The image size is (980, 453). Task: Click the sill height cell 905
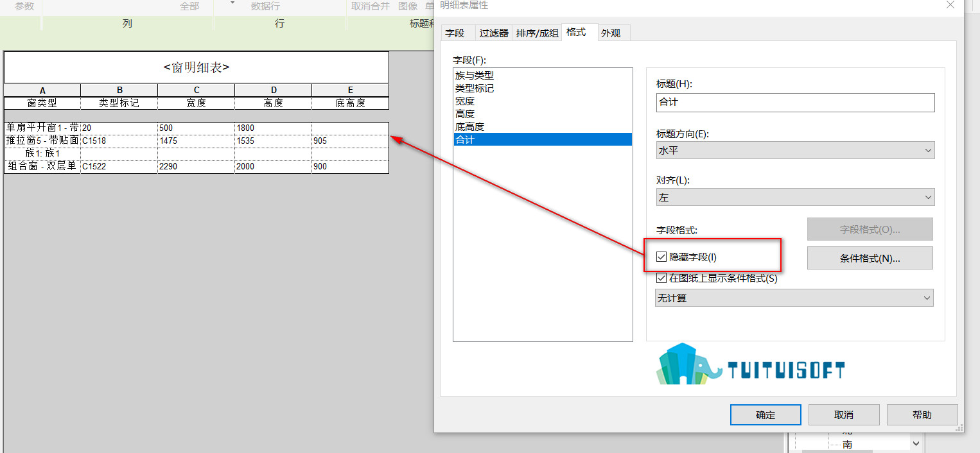pyautogui.click(x=351, y=141)
